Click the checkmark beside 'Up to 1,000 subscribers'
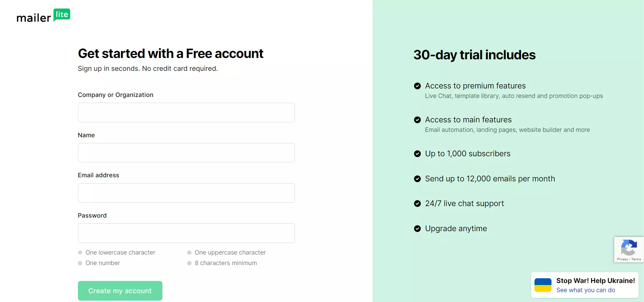Screen dimensions: 644x302 pos(417,154)
